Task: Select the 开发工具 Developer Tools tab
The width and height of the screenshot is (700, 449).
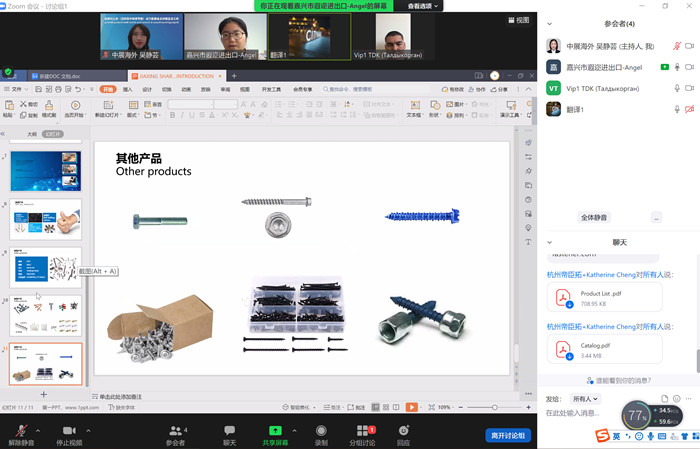Action: tap(271, 89)
